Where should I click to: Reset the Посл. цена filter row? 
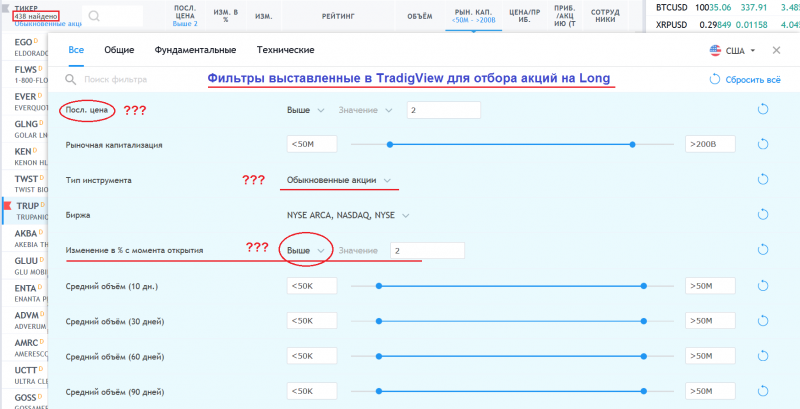763,110
